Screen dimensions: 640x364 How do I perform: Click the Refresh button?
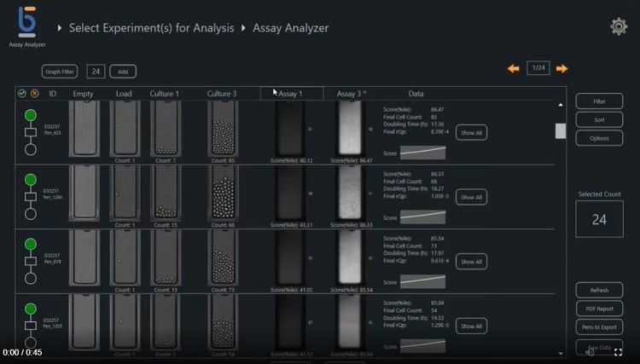click(599, 290)
